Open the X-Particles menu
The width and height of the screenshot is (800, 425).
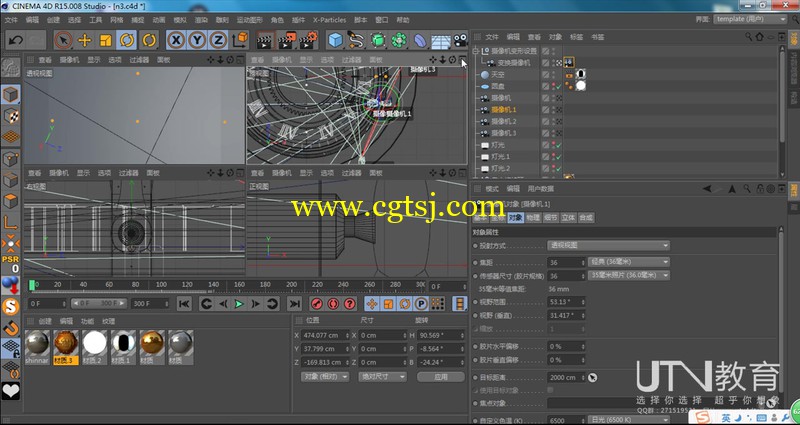point(329,20)
